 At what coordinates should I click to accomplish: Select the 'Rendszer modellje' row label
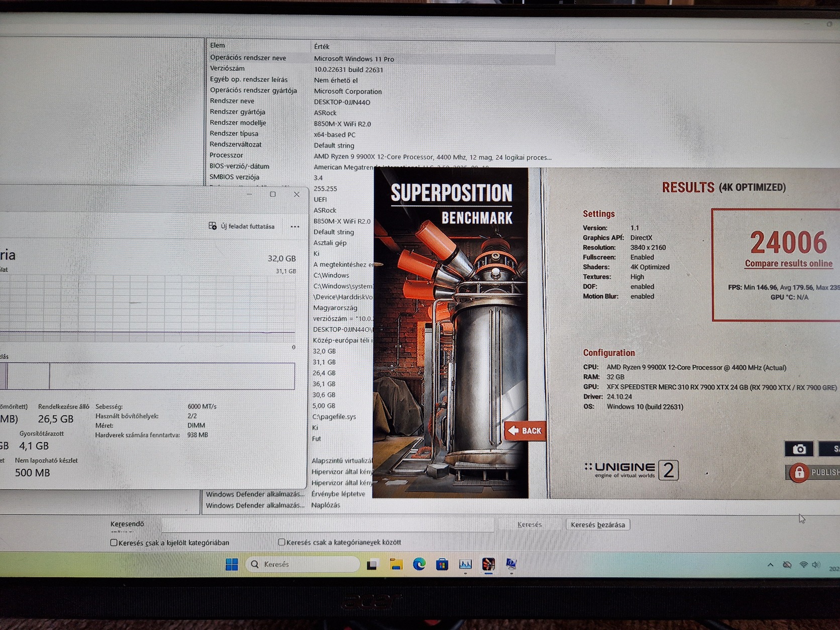238,123
